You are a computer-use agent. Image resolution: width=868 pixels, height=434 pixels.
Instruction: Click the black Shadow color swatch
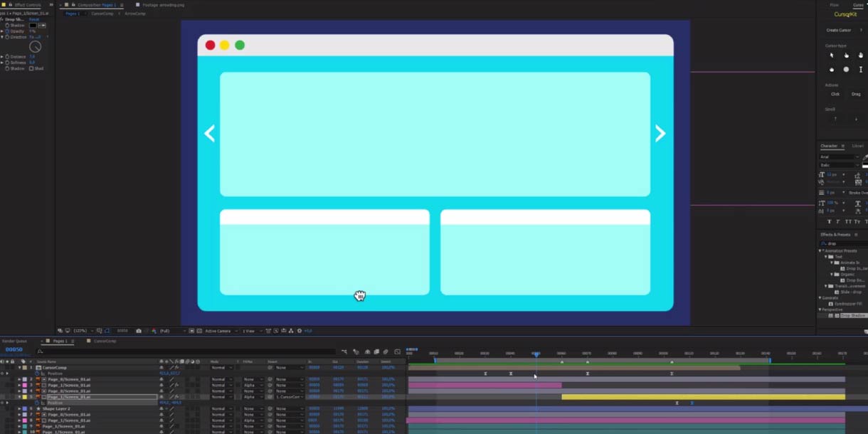(33, 24)
